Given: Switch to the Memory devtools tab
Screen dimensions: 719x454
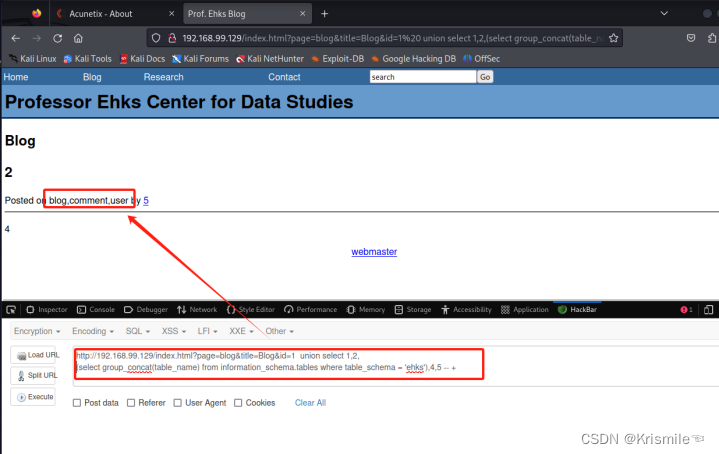Looking at the screenshot, I should coord(366,310).
